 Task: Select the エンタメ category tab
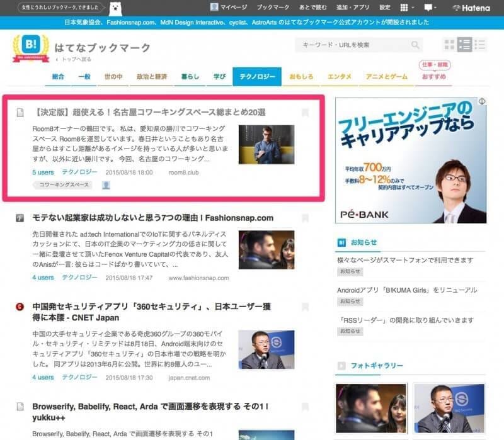coord(339,77)
